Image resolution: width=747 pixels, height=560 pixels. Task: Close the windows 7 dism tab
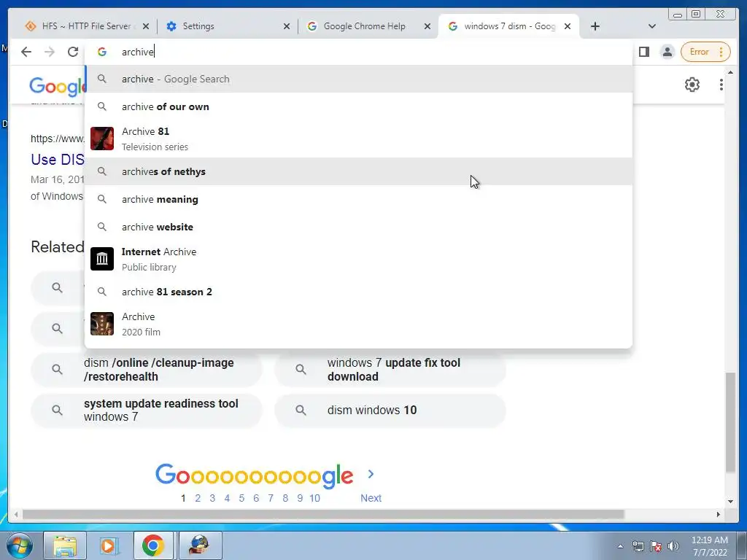(568, 26)
